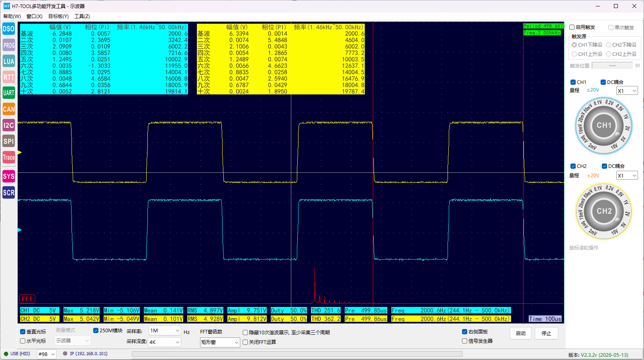The height and width of the screenshot is (360, 644).
Task: Click the 版本 V2.3.2r version text
Action: pos(598,355)
